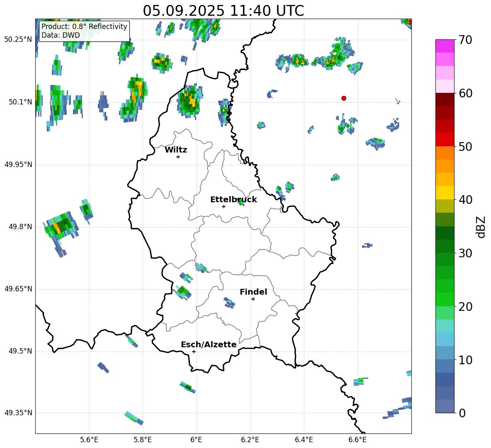Click the colorbar tick label 30
This screenshot has height=448, width=491.
tap(465, 253)
